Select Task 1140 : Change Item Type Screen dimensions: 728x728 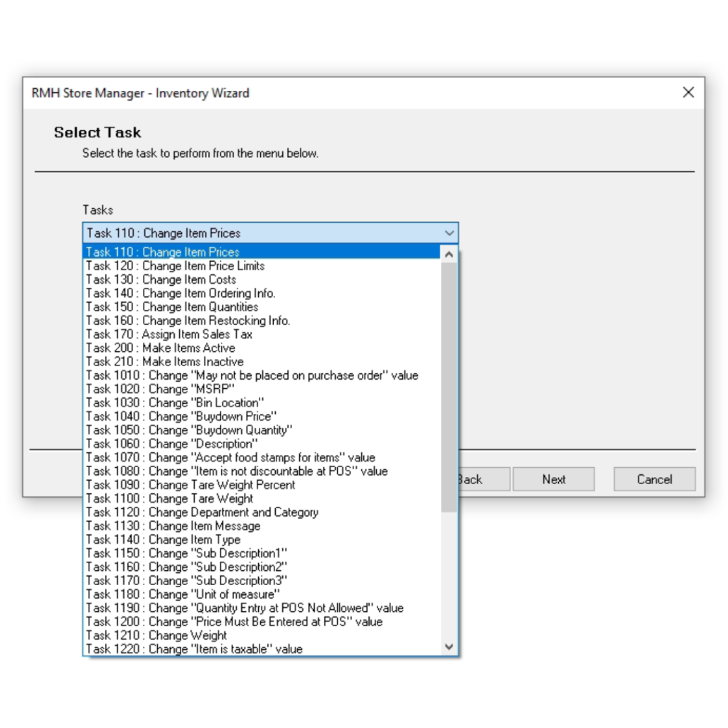262,540
